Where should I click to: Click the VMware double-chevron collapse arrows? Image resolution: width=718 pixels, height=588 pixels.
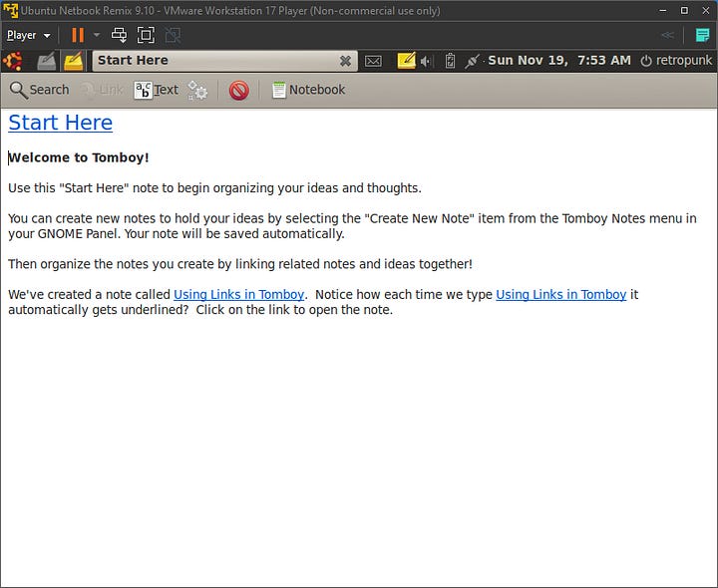[x=667, y=35]
